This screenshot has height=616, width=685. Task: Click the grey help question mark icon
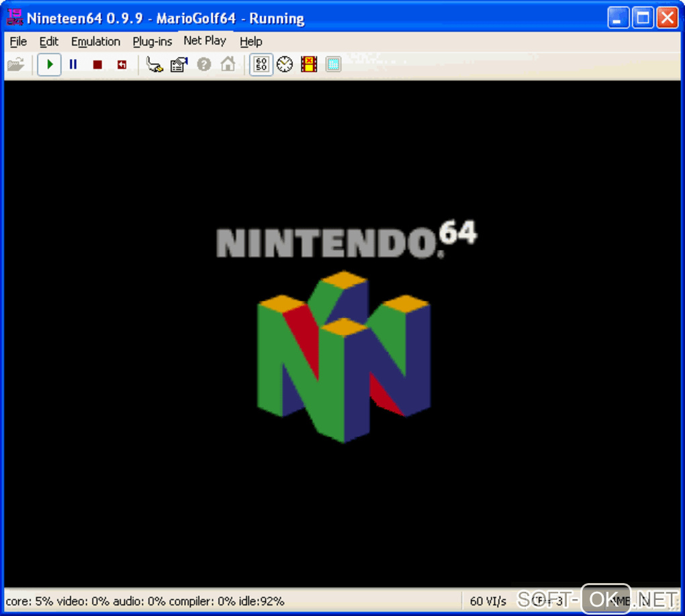point(204,64)
